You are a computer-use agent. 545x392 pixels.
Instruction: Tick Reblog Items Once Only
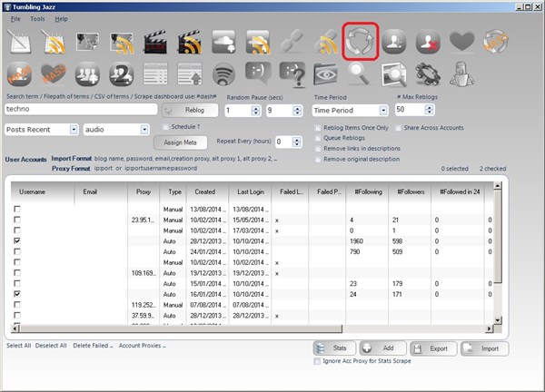pos(318,128)
